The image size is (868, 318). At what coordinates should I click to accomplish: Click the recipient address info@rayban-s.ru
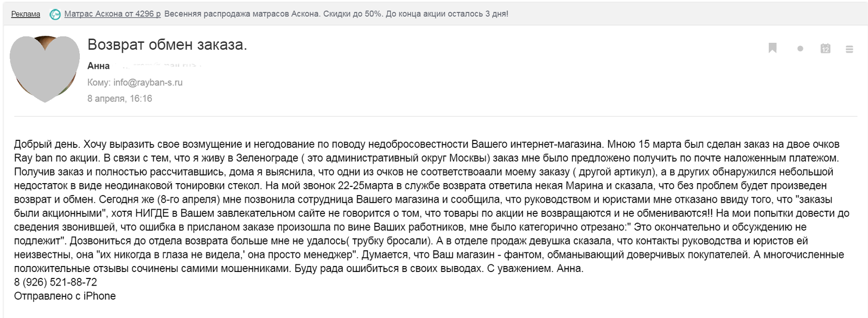[148, 82]
